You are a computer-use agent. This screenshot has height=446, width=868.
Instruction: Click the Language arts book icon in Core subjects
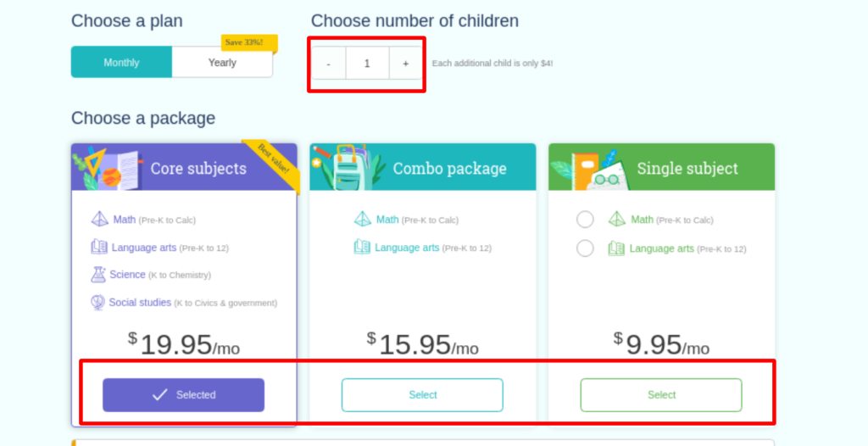(99, 248)
